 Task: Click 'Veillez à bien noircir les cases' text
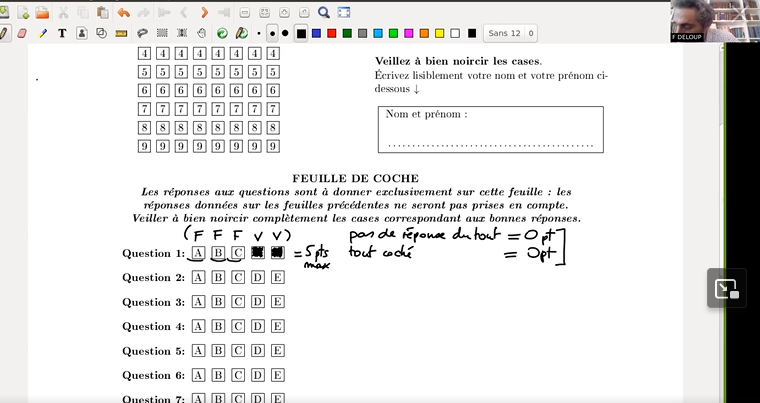coord(458,61)
